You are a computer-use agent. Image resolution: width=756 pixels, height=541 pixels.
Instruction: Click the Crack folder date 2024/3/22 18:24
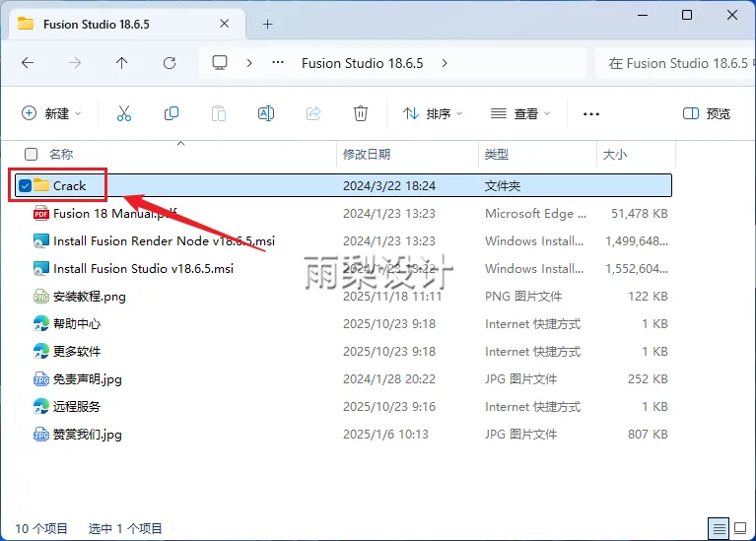coord(389,185)
